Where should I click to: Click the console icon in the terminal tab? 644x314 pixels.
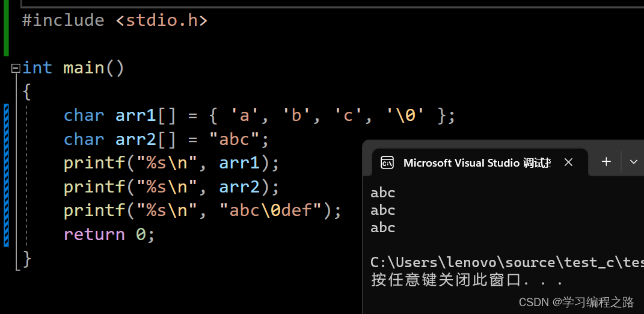click(387, 162)
